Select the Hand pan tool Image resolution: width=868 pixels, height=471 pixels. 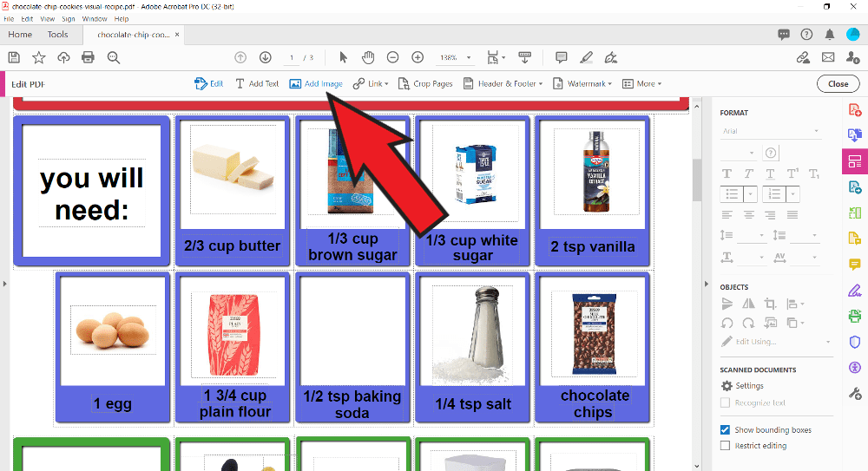click(x=368, y=57)
